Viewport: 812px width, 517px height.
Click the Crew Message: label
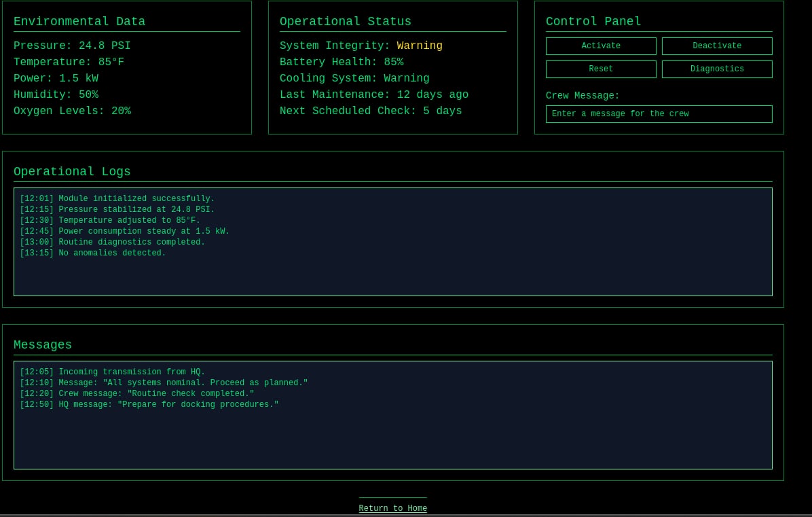pos(583,96)
